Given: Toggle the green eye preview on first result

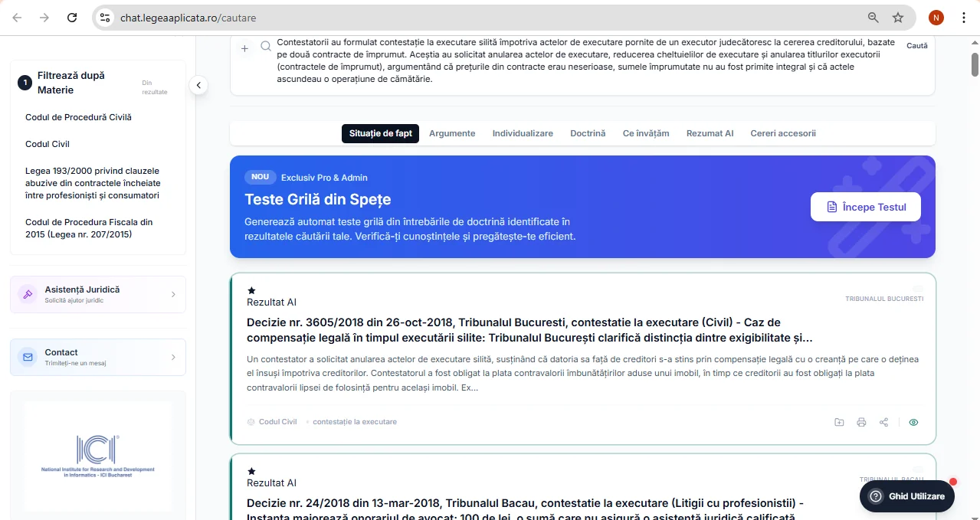Looking at the screenshot, I should coord(913,422).
